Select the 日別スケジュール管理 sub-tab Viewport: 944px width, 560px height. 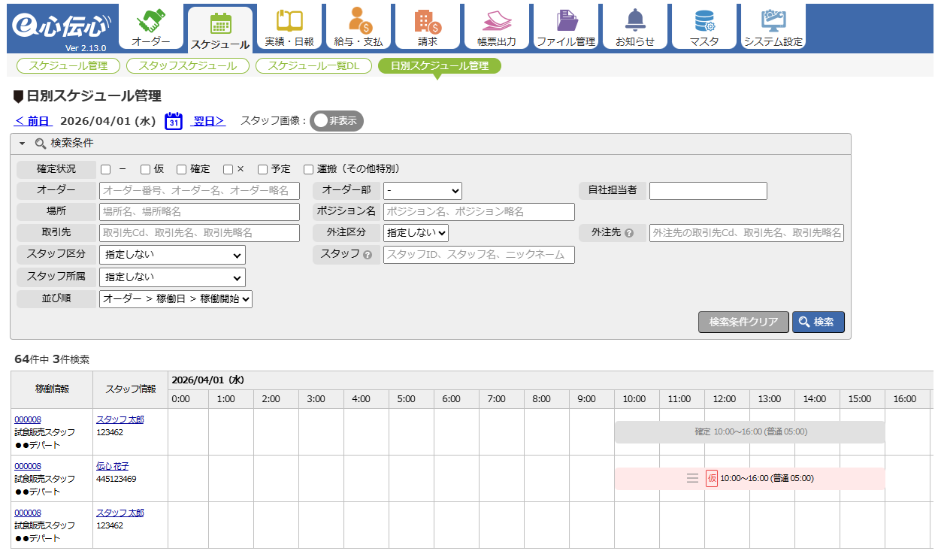pos(440,65)
